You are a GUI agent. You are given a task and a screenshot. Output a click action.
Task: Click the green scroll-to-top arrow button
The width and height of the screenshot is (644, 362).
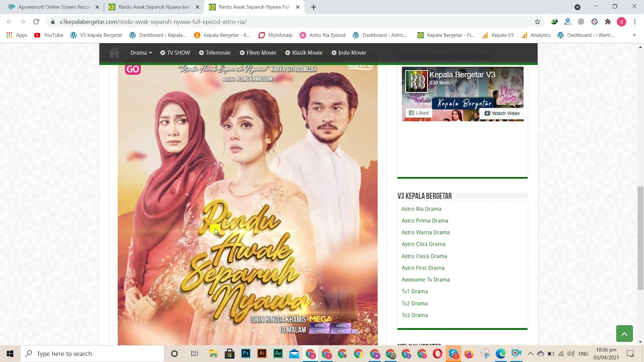[x=624, y=333]
